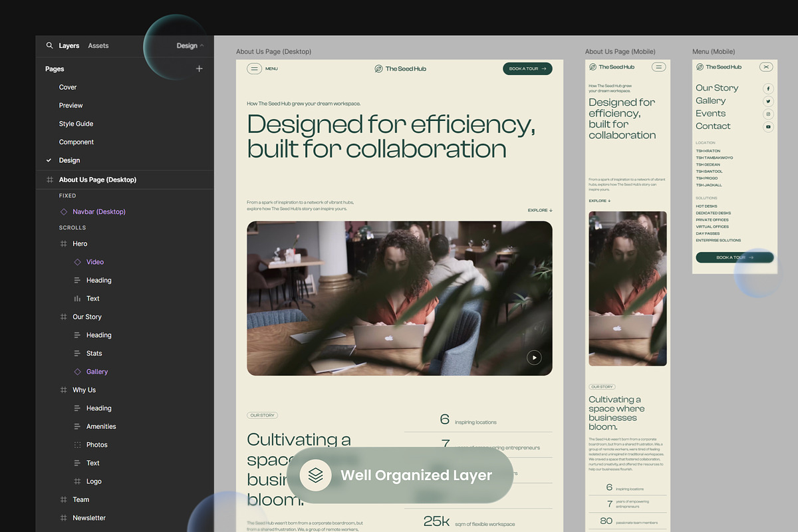Click autolayout icon beside Stats layer
Image resolution: width=798 pixels, height=532 pixels.
pyautogui.click(x=77, y=353)
